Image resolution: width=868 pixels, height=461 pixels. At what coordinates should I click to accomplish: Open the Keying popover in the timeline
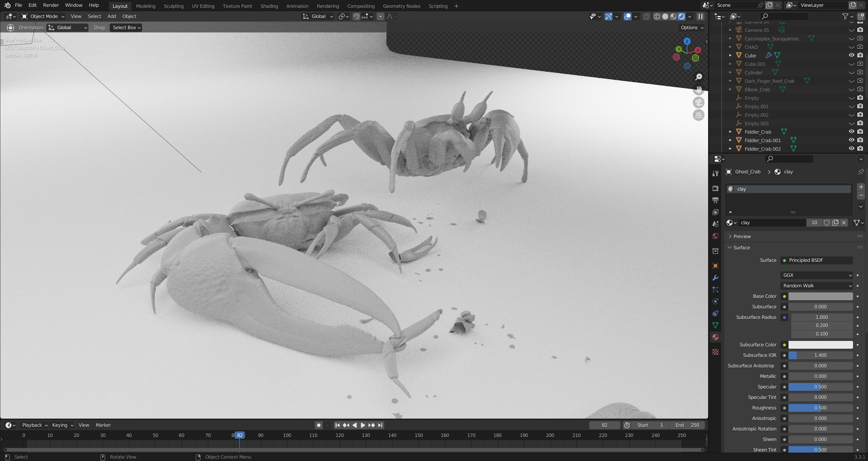click(62, 425)
